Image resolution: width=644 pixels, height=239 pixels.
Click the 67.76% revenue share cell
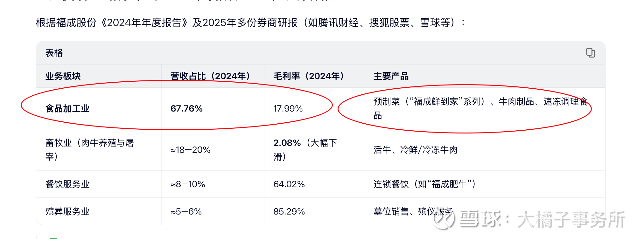point(186,109)
